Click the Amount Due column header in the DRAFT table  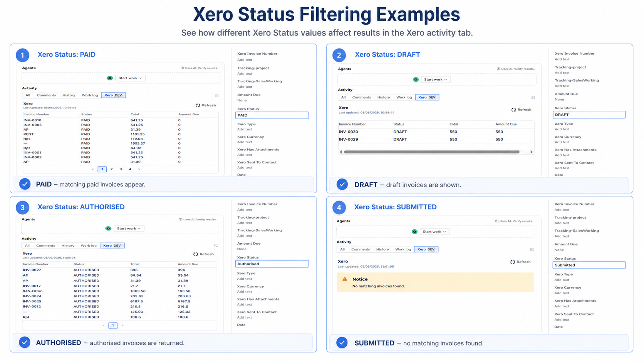(x=506, y=124)
